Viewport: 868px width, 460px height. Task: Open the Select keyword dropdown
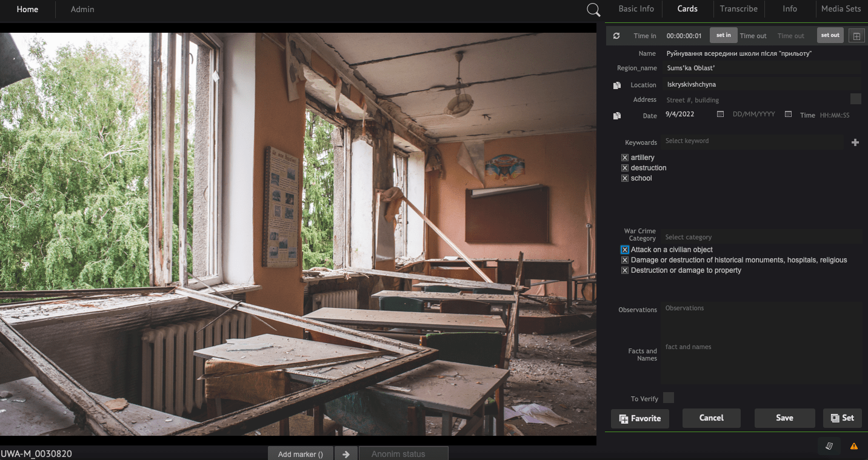tap(752, 141)
